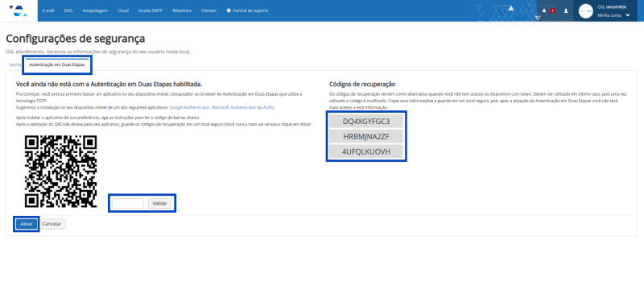
Task: Click the help icon beside Central de suporte
Action: click(x=229, y=10)
